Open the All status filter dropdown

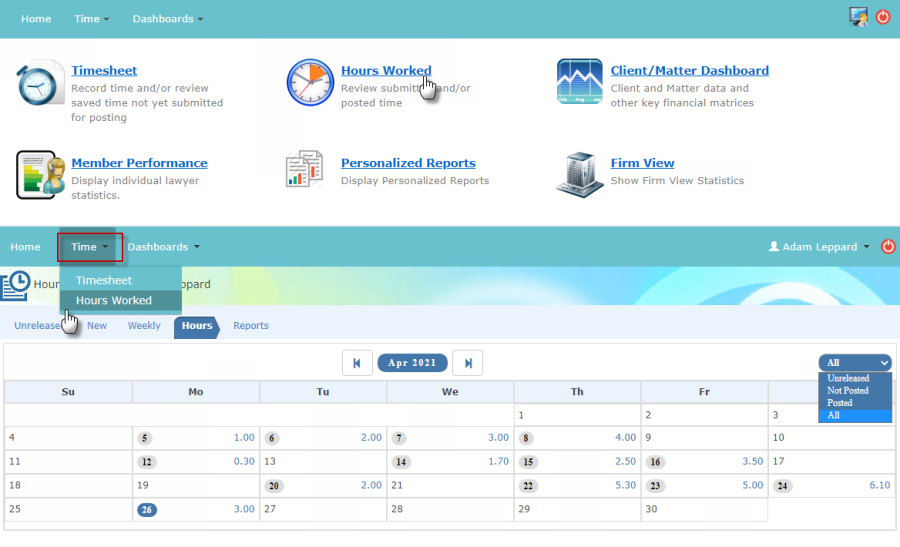point(855,363)
